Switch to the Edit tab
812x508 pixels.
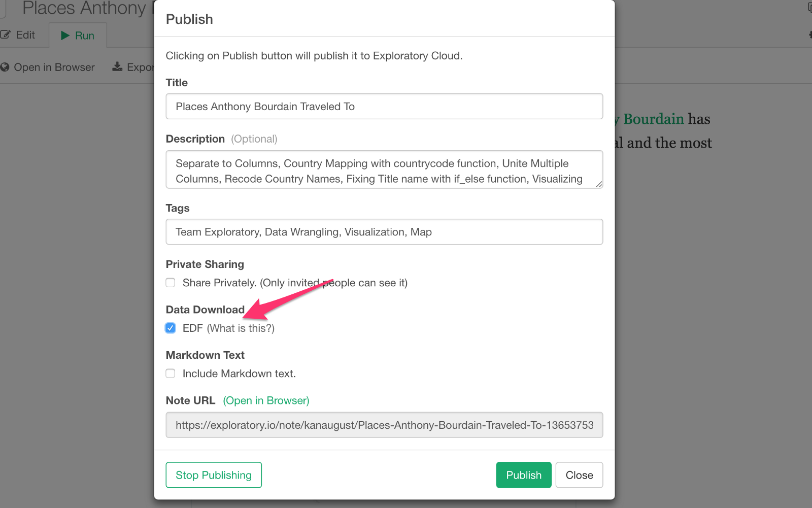tap(18, 35)
